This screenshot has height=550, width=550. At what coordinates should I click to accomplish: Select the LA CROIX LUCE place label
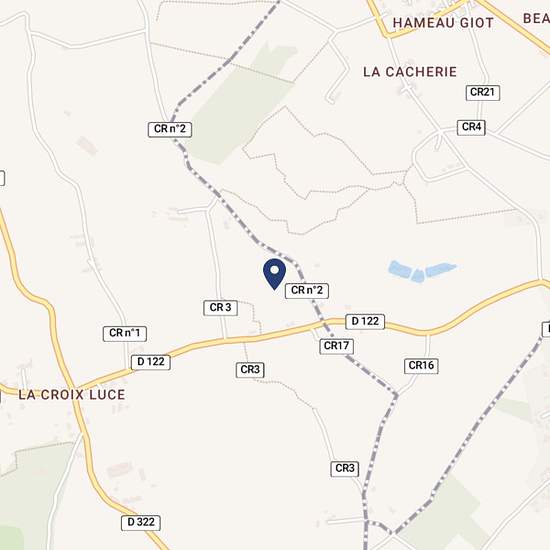click(72, 395)
